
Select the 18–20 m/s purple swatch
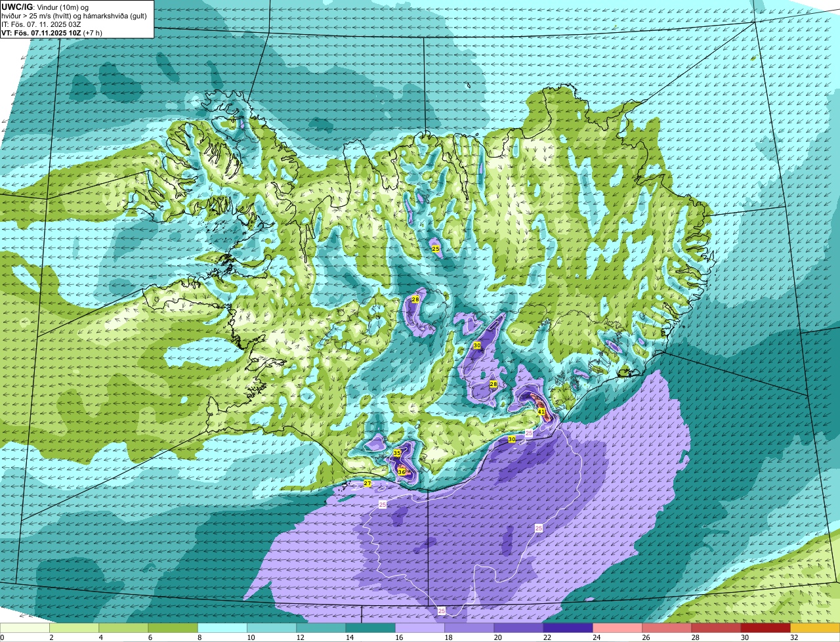(469, 628)
